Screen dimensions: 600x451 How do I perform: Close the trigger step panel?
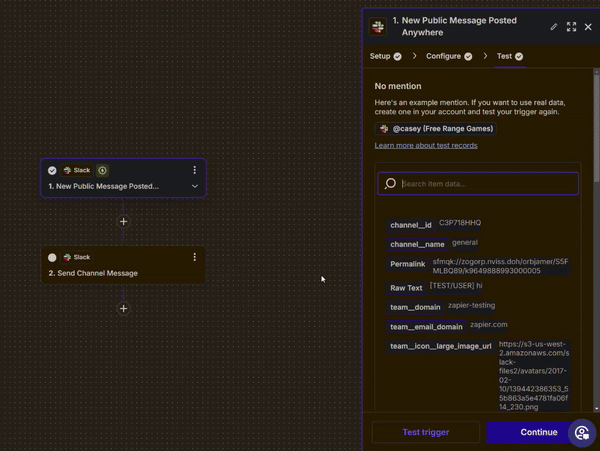[588, 27]
